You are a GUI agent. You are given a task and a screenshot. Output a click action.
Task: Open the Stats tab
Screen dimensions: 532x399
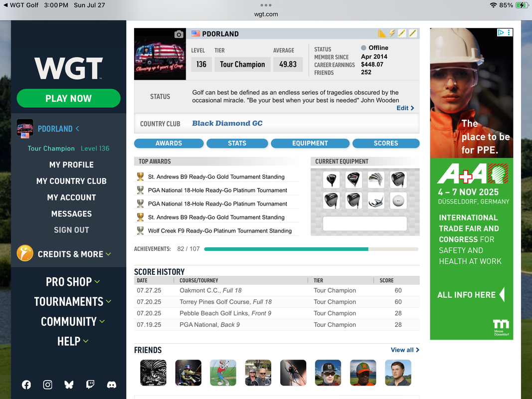[x=237, y=143]
